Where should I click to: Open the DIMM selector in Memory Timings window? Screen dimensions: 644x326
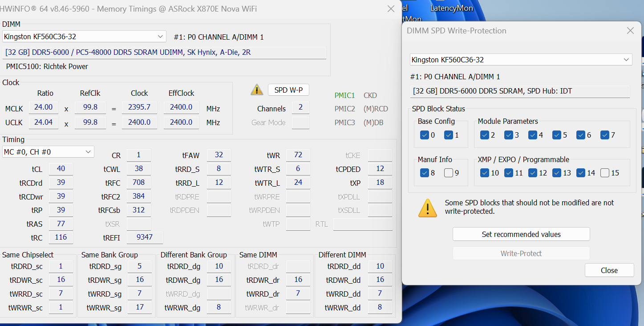click(84, 37)
